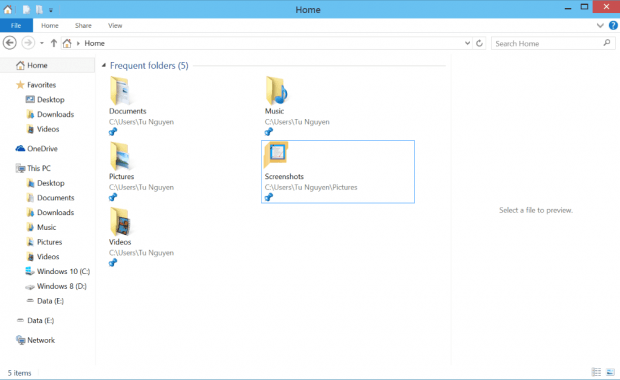Screen dimensions: 620x380
Task: Switch to the Home ribbon tab
Action: click(50, 25)
